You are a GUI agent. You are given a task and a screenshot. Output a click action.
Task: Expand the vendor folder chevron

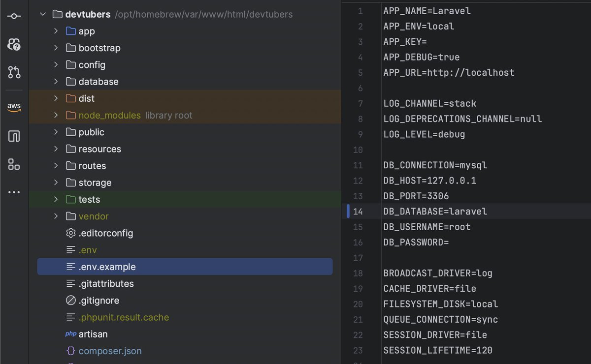tap(56, 216)
